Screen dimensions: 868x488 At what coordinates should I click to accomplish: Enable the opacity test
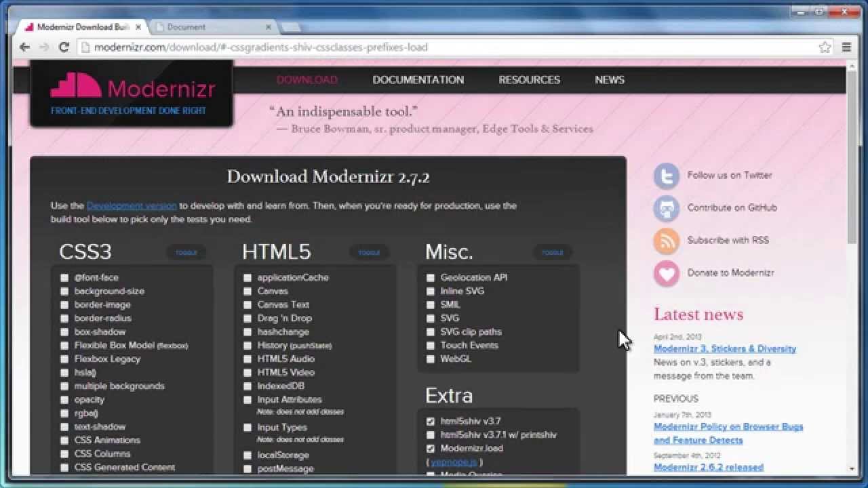coord(64,400)
